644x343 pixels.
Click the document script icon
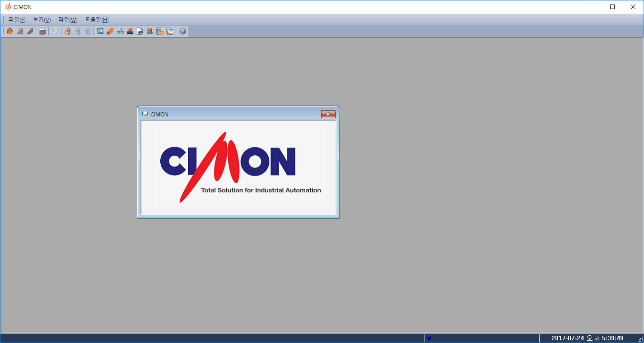(x=140, y=32)
